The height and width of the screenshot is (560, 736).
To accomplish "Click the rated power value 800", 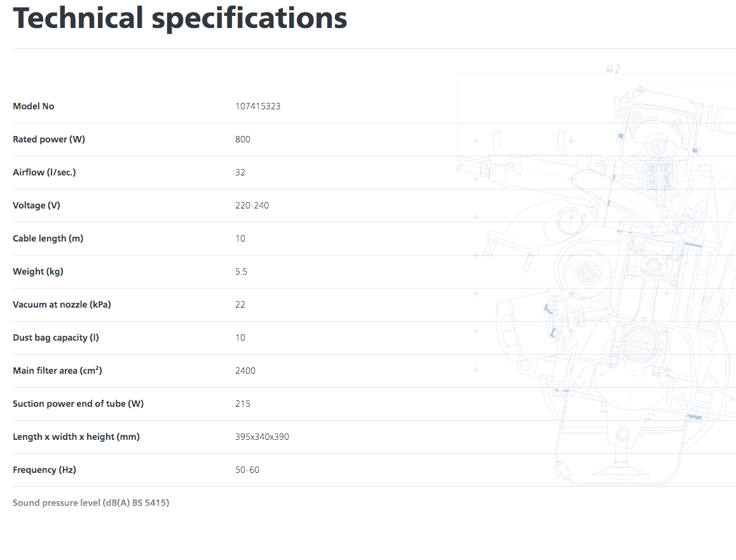I will [243, 139].
